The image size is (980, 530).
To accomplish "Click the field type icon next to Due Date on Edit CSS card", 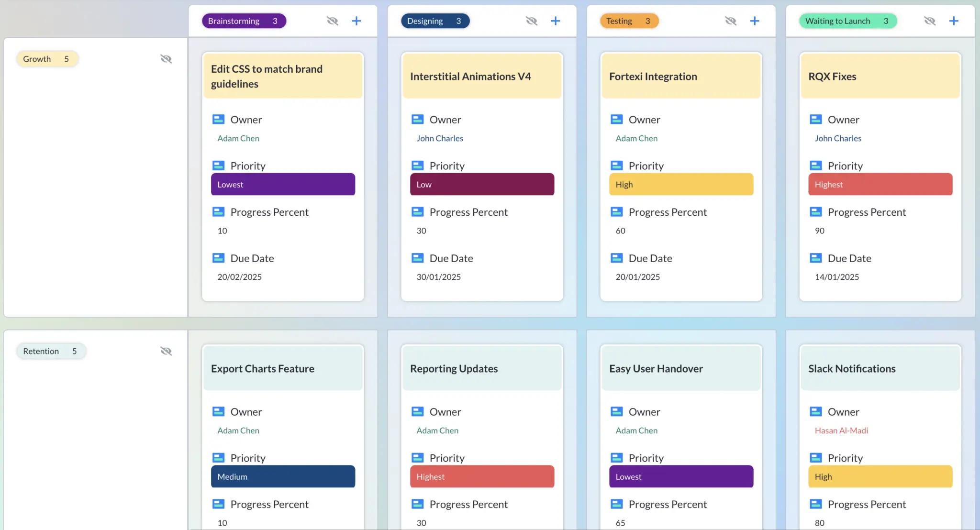I will [x=219, y=258].
